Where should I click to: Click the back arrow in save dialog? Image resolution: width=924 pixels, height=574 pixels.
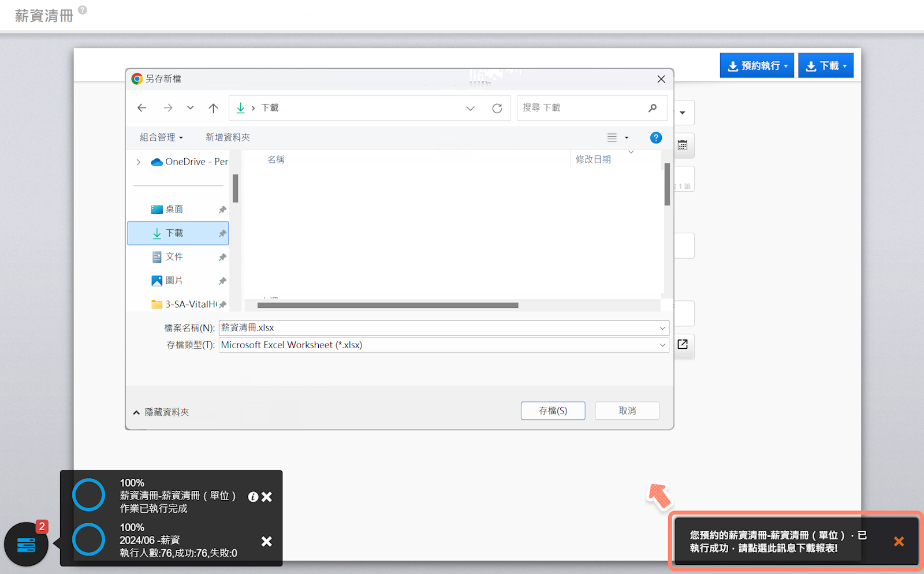click(x=142, y=108)
